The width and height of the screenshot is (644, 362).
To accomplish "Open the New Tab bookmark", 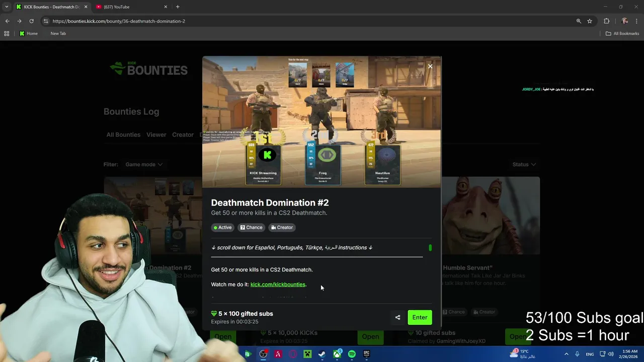I will [58, 34].
